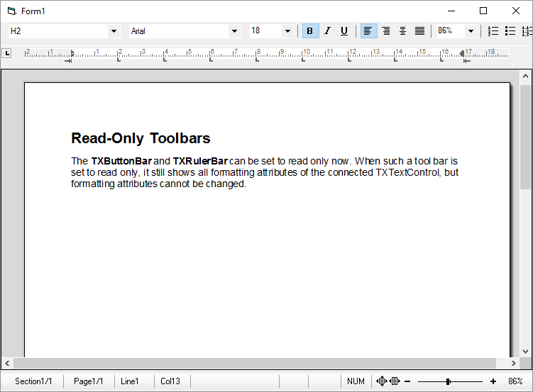Click the zoom in plus button
This screenshot has width=533, height=392.
493,381
